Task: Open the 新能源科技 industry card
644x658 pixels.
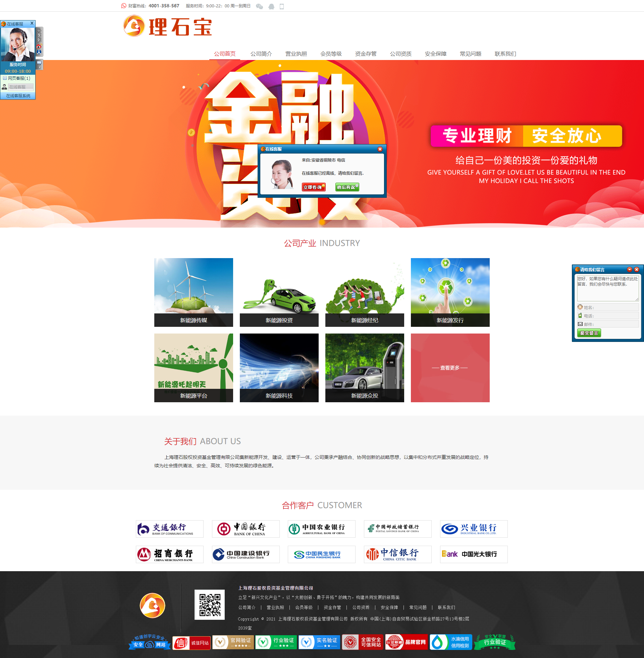Action: click(x=279, y=368)
